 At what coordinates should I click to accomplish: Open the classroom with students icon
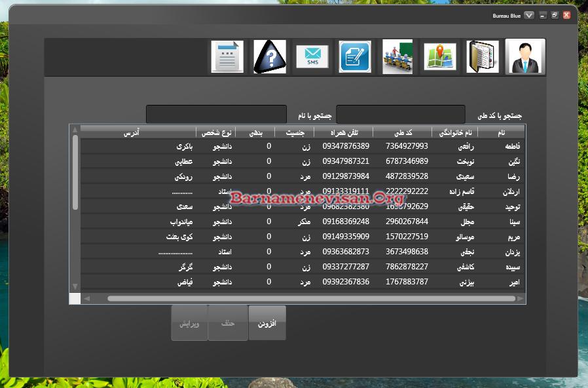click(x=397, y=56)
